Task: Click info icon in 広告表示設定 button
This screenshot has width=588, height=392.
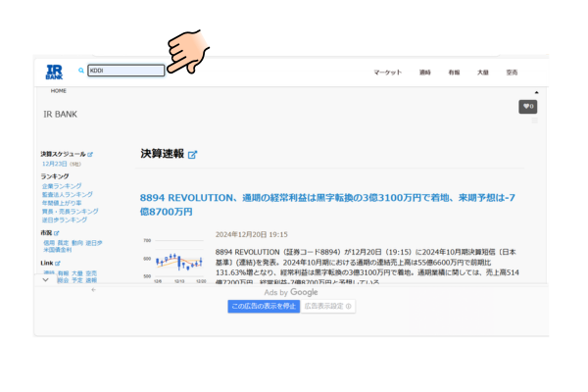Action: 348,306
